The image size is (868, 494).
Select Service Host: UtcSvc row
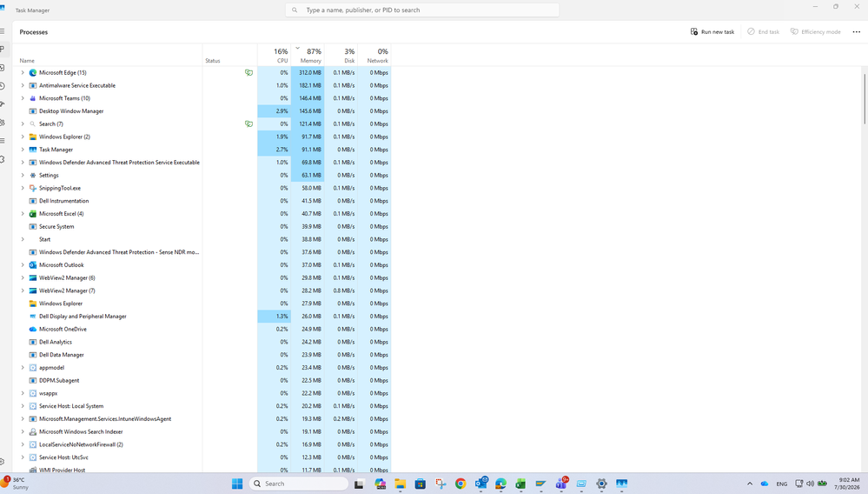(x=202, y=457)
